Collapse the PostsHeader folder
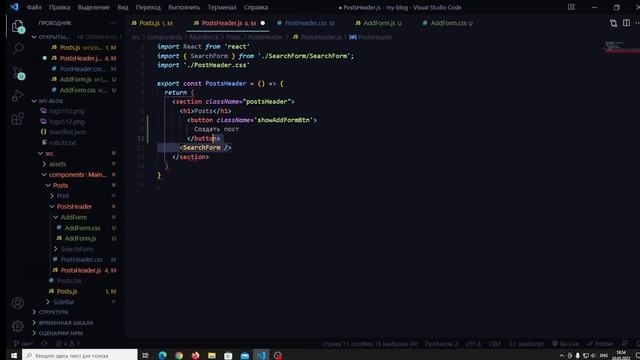 52,207
